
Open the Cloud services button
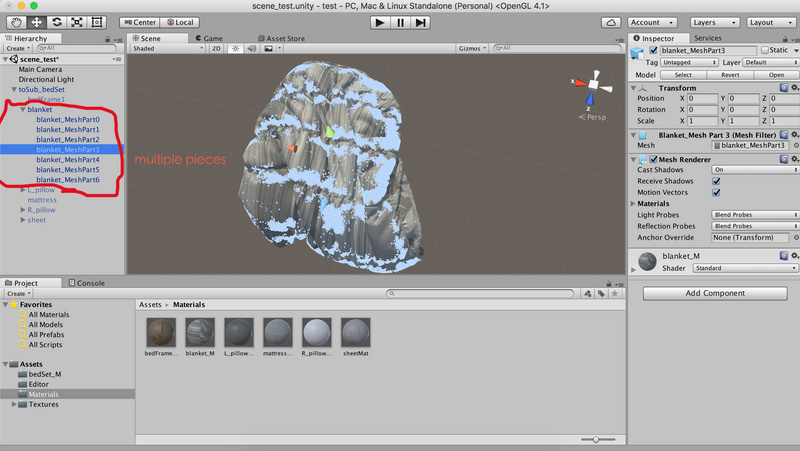tap(611, 22)
